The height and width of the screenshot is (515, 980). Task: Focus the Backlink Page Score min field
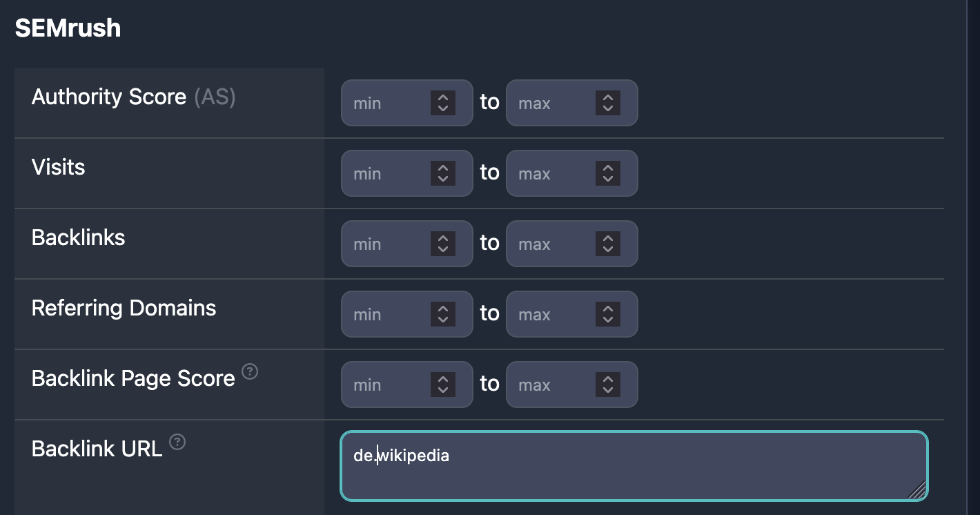point(407,385)
